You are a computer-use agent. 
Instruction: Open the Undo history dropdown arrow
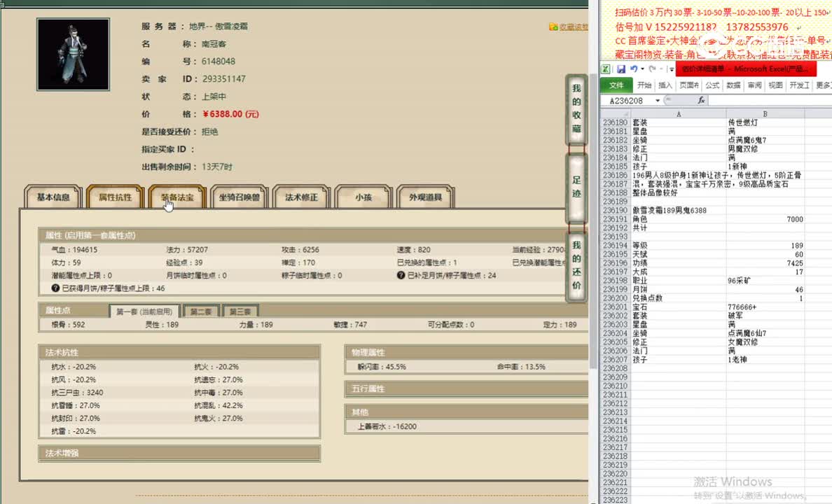point(643,69)
